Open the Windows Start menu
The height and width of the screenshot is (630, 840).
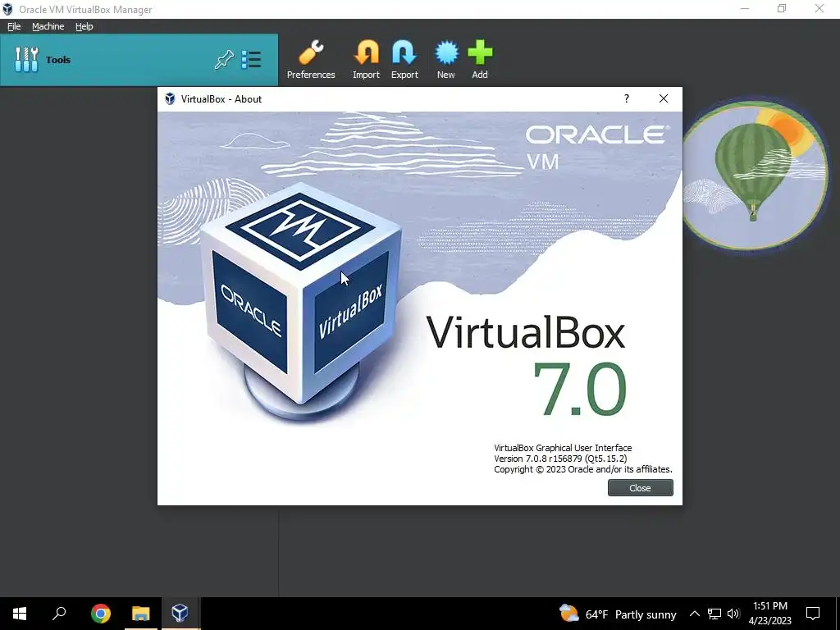coord(20,614)
